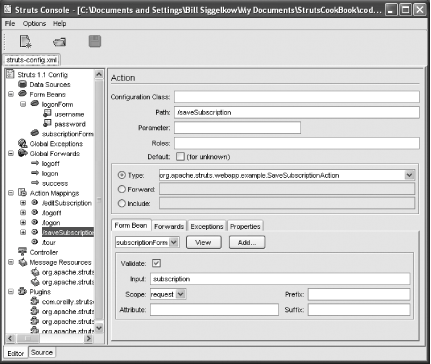Open the subscriptionForm form bean dropdown
The width and height of the screenshot is (431, 364).
click(x=174, y=242)
